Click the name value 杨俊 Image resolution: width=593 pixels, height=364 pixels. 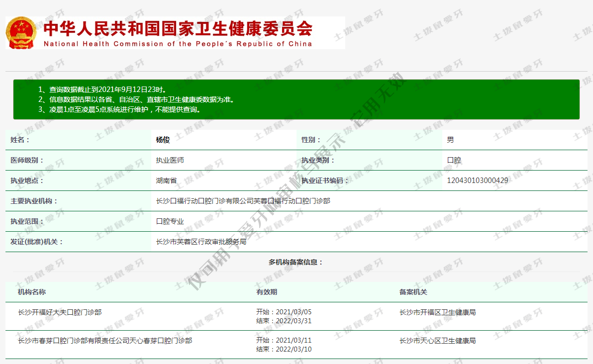coord(163,140)
